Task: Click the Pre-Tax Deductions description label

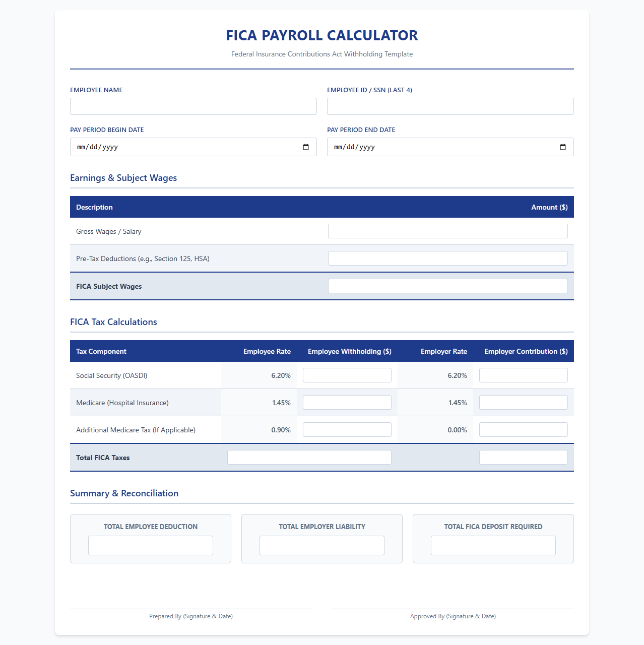Action: (x=143, y=259)
